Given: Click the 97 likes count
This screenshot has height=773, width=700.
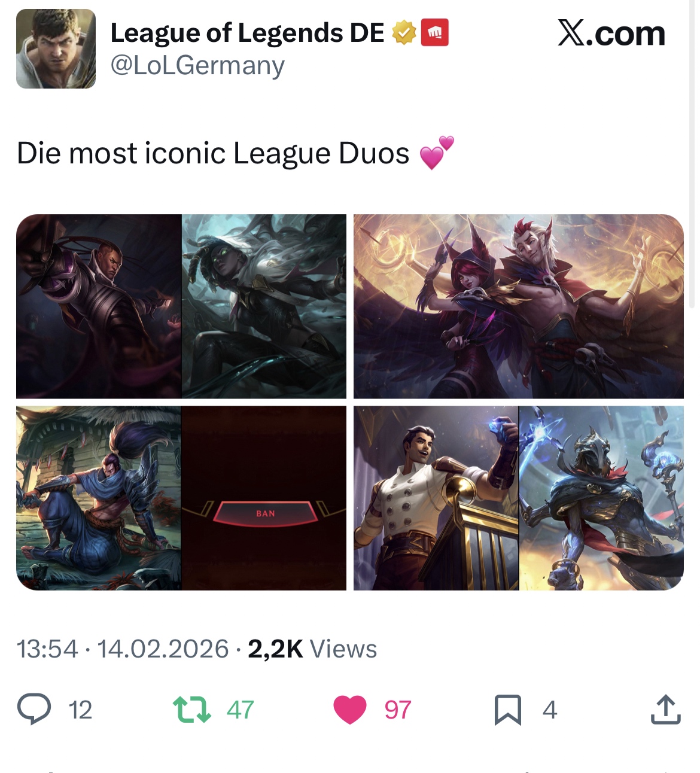Looking at the screenshot, I should click(398, 710).
